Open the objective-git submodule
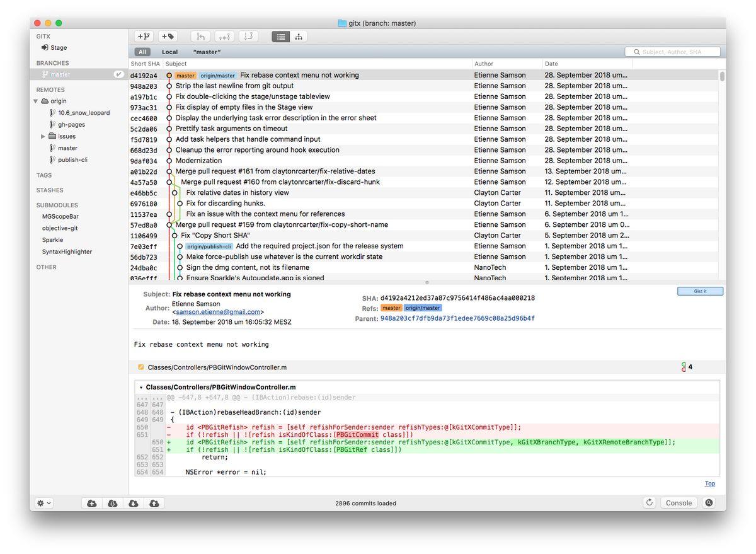 [x=60, y=228]
